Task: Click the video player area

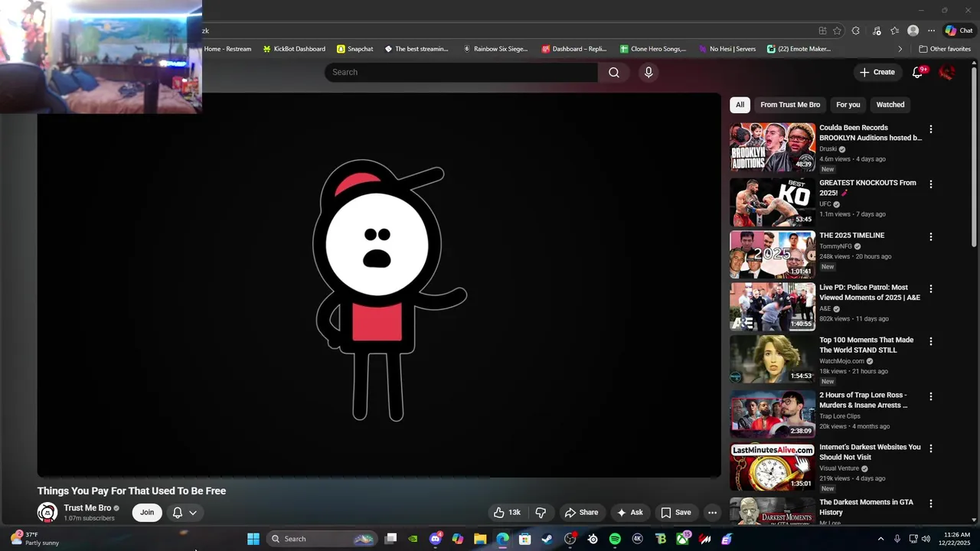Action: 379,285
